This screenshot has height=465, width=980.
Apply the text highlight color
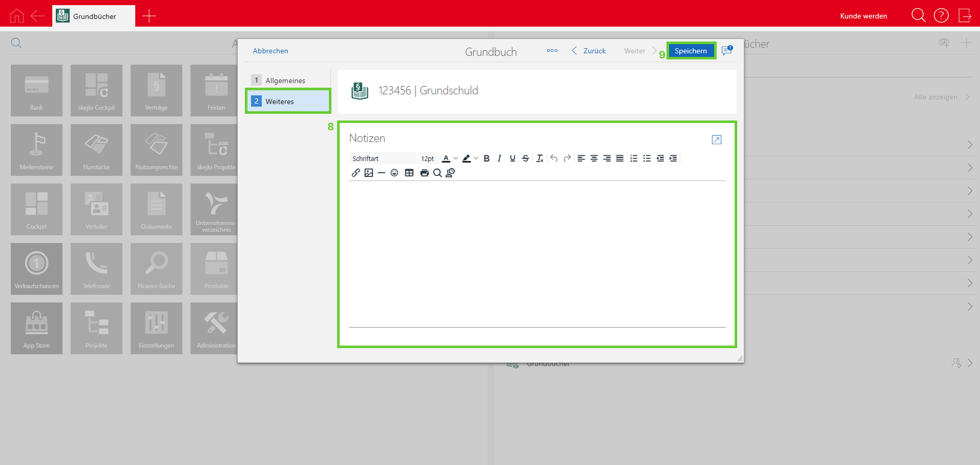click(x=466, y=158)
